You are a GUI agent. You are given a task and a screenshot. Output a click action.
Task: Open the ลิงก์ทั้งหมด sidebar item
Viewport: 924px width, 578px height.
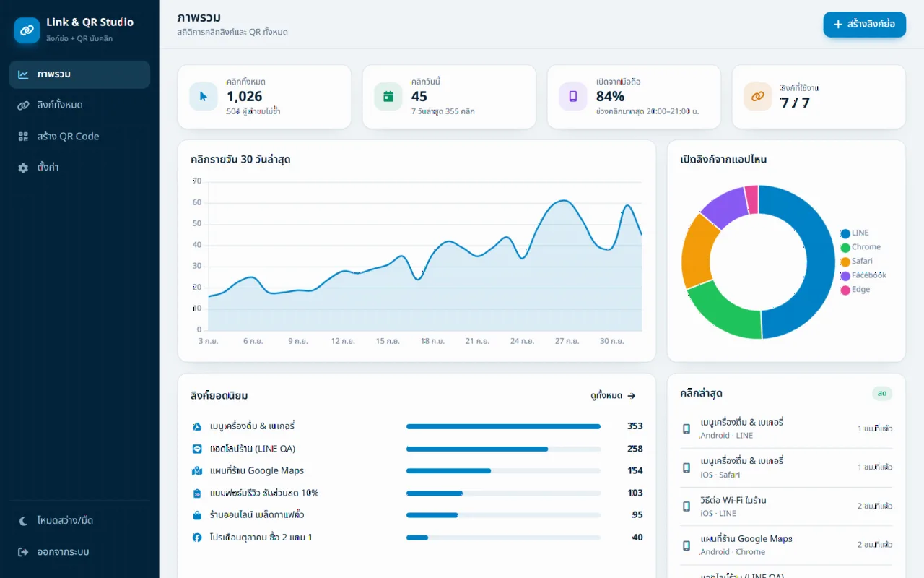(79, 105)
